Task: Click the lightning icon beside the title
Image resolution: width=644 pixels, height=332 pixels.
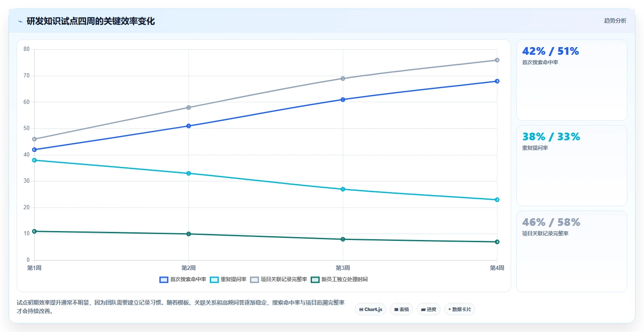Action: pos(20,21)
